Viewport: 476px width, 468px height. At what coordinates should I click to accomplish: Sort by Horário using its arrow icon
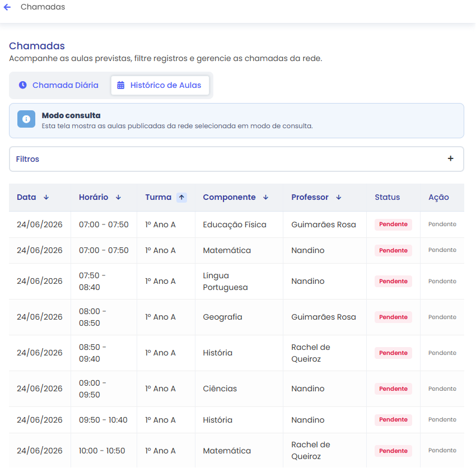coord(118,197)
